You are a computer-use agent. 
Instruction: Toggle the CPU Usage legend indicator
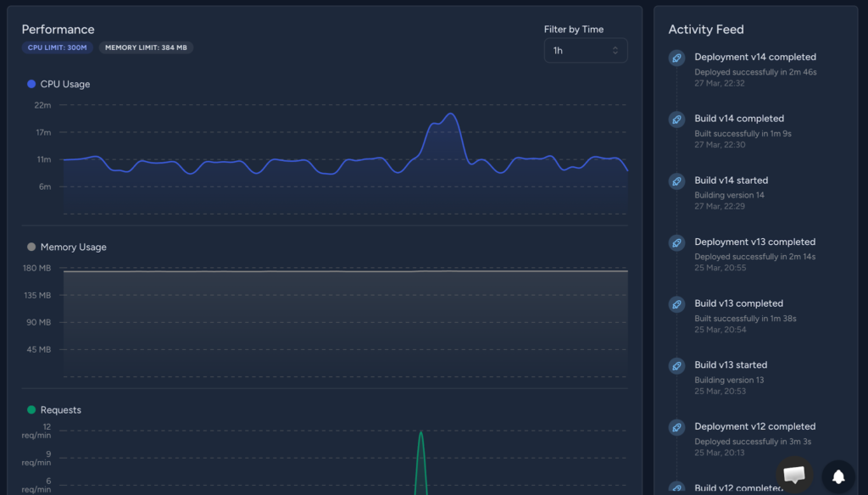click(32, 84)
